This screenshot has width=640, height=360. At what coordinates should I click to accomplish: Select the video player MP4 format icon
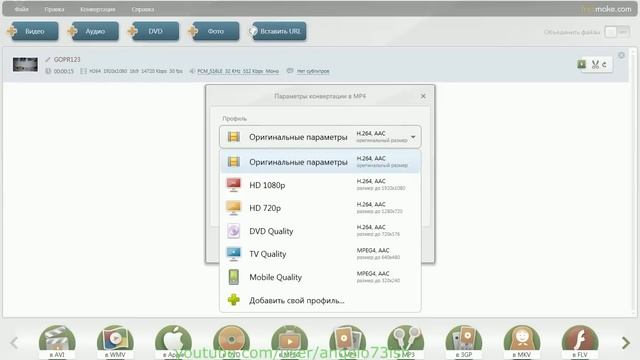[x=289, y=342]
